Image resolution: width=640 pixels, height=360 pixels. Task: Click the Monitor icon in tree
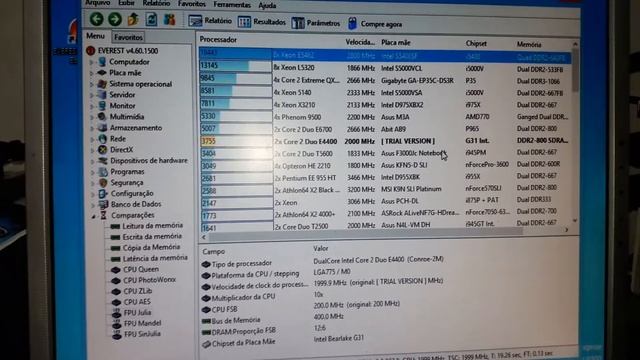(102, 106)
